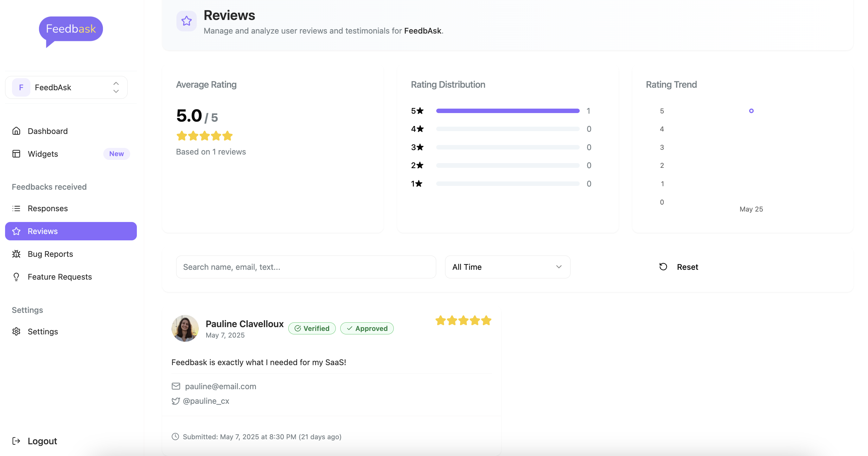This screenshot has width=868, height=456.
Task: Open Settings via gear icon
Action: click(x=16, y=331)
